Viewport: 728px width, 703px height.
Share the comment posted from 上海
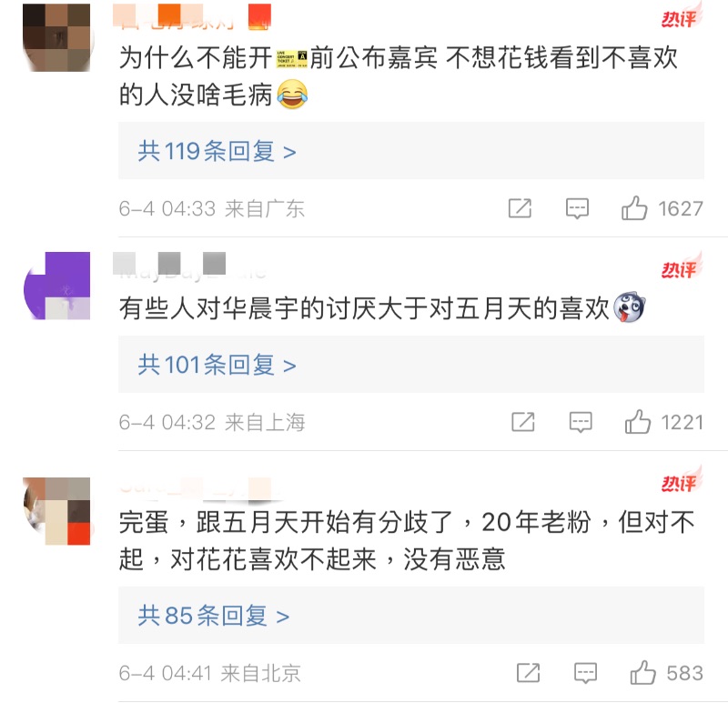pos(523,422)
